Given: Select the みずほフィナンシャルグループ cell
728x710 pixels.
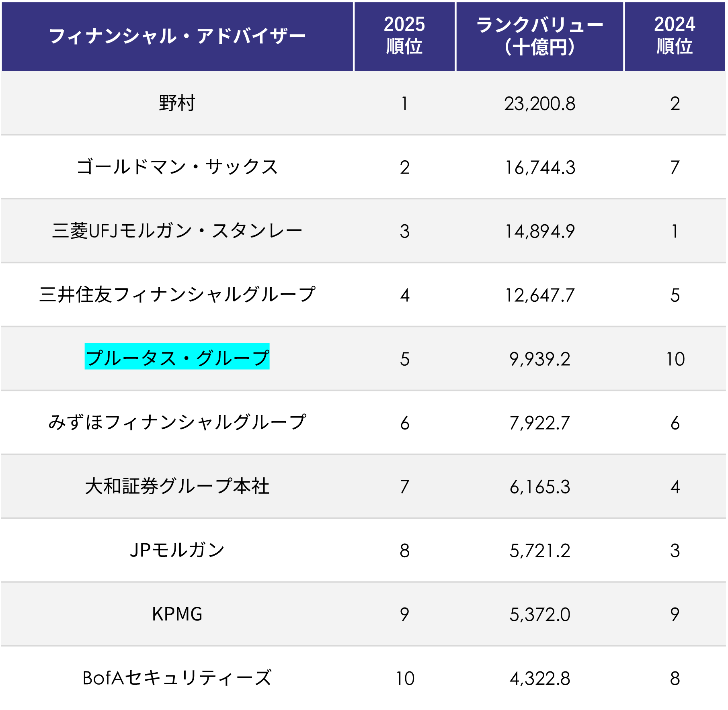Looking at the screenshot, I should point(177,423).
